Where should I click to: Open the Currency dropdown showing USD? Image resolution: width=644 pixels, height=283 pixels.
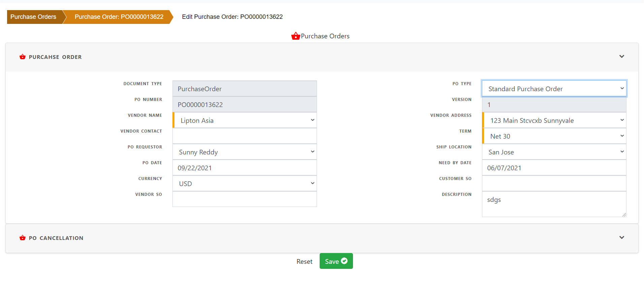tap(245, 183)
